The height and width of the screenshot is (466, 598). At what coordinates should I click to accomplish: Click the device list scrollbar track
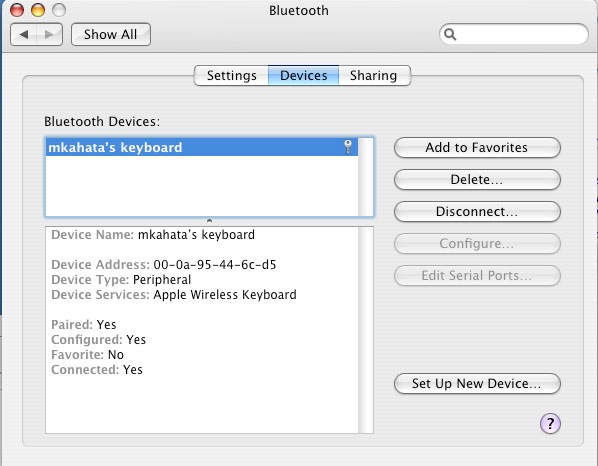(365, 177)
